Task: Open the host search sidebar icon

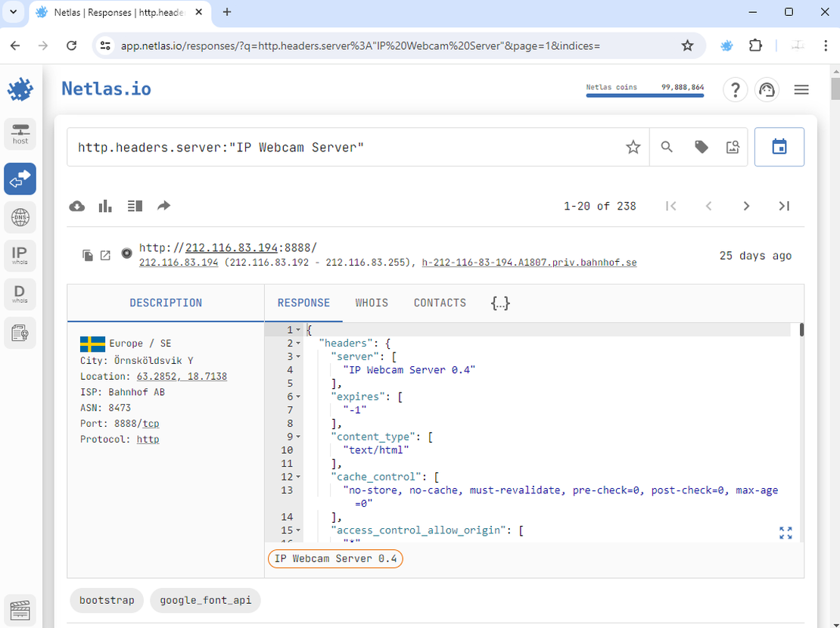Action: (x=20, y=133)
